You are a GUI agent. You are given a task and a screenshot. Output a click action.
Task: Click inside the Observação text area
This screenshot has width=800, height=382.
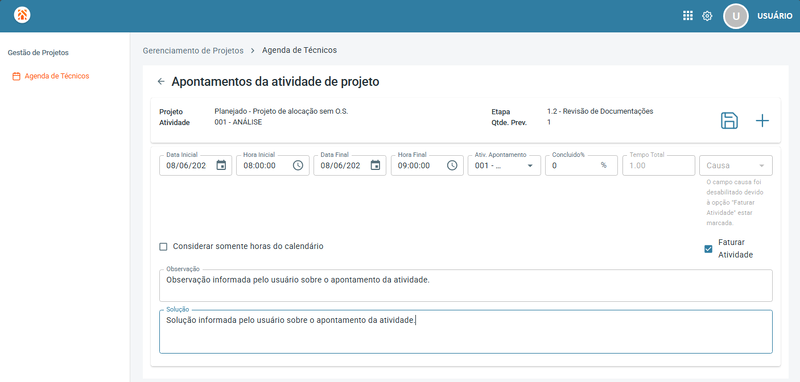[x=466, y=286]
